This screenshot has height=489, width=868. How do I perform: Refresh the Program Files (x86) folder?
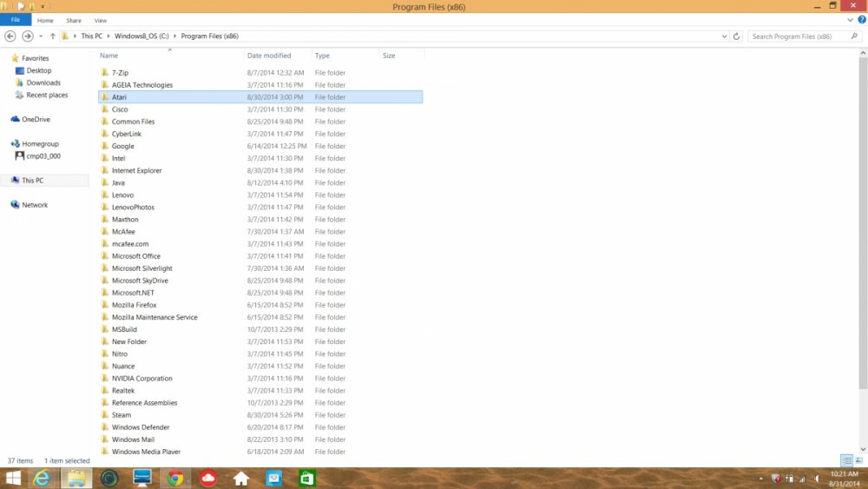click(x=736, y=36)
